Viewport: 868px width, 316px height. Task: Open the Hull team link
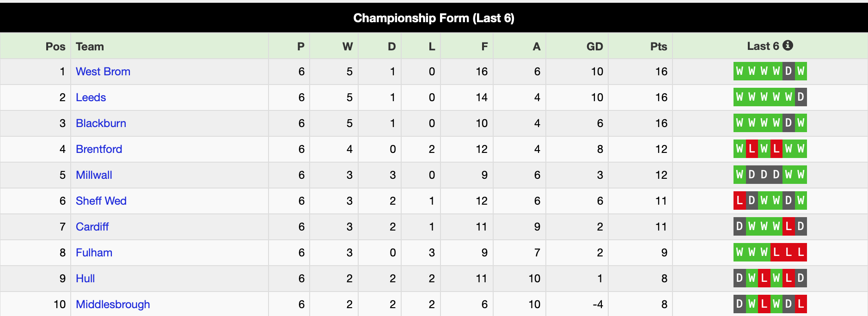point(85,279)
